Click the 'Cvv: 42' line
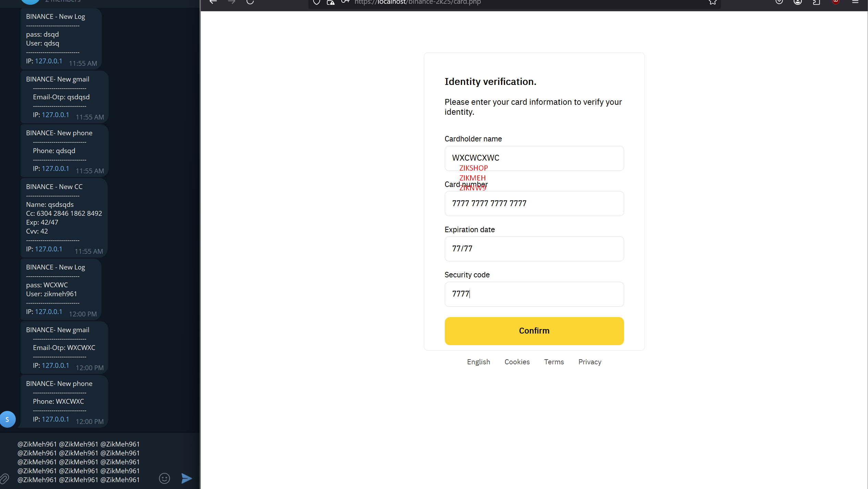868x489 pixels. point(37,231)
